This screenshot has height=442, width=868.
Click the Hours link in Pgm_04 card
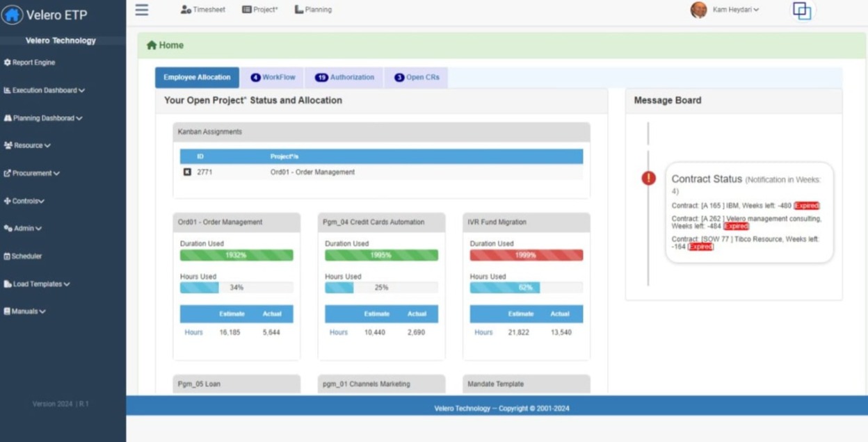[339, 333]
